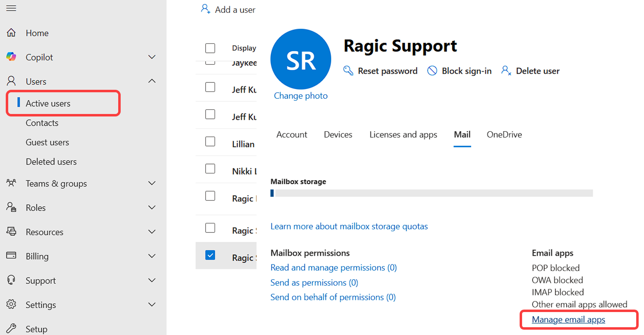Click the Display column header
The width and height of the screenshot is (644, 335).
pos(244,48)
